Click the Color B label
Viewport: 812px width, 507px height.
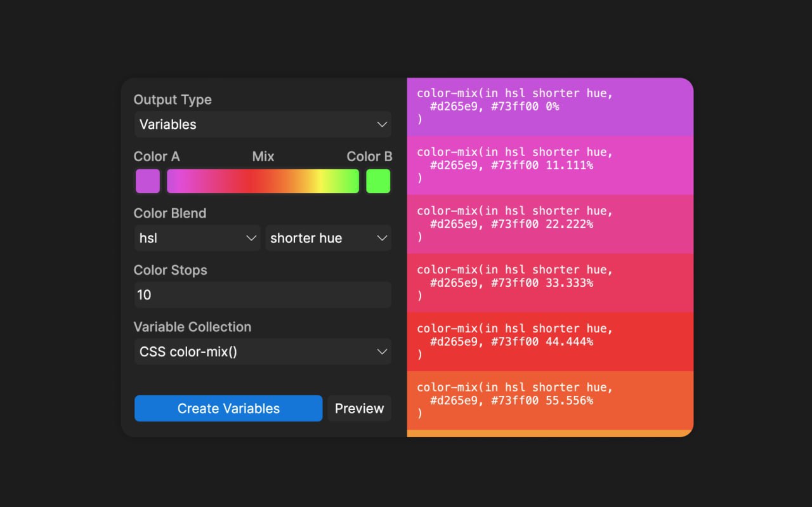coord(369,156)
